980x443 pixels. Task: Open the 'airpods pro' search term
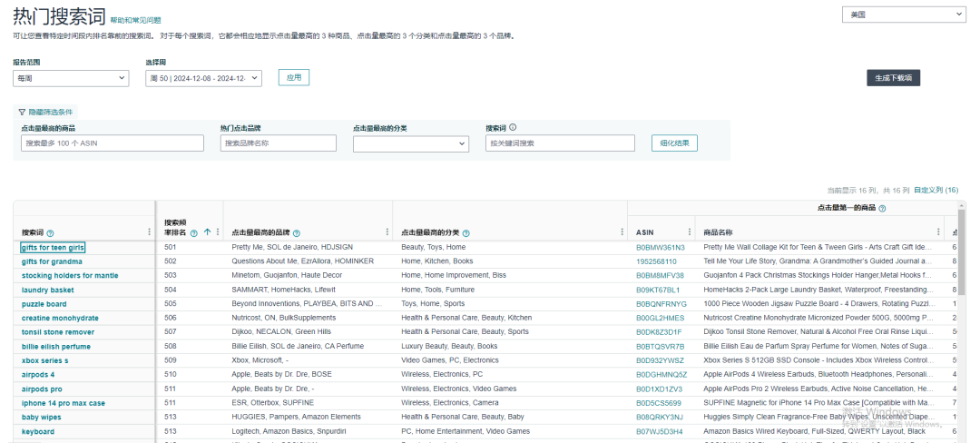click(x=42, y=389)
